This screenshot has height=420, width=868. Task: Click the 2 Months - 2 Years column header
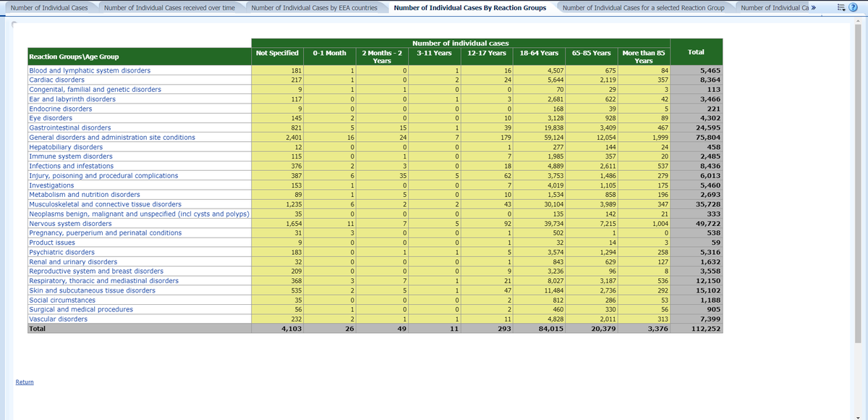(x=382, y=56)
